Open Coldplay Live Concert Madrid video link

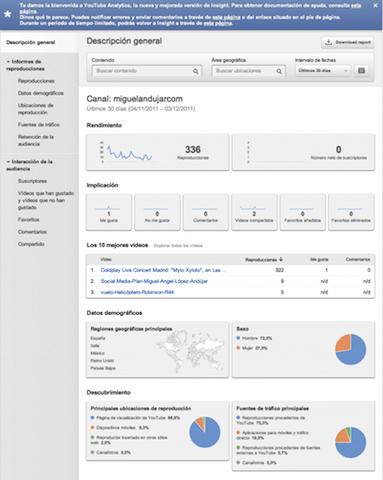164,270
